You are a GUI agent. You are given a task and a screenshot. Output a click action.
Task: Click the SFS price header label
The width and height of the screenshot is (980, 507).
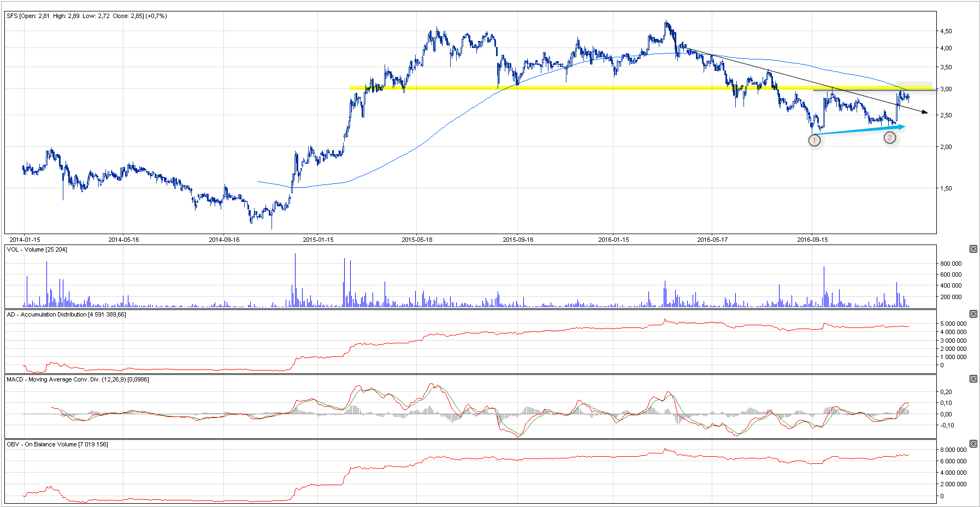click(x=86, y=16)
